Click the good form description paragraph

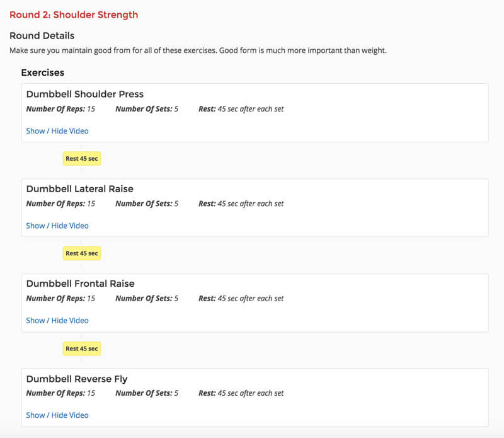click(x=198, y=51)
